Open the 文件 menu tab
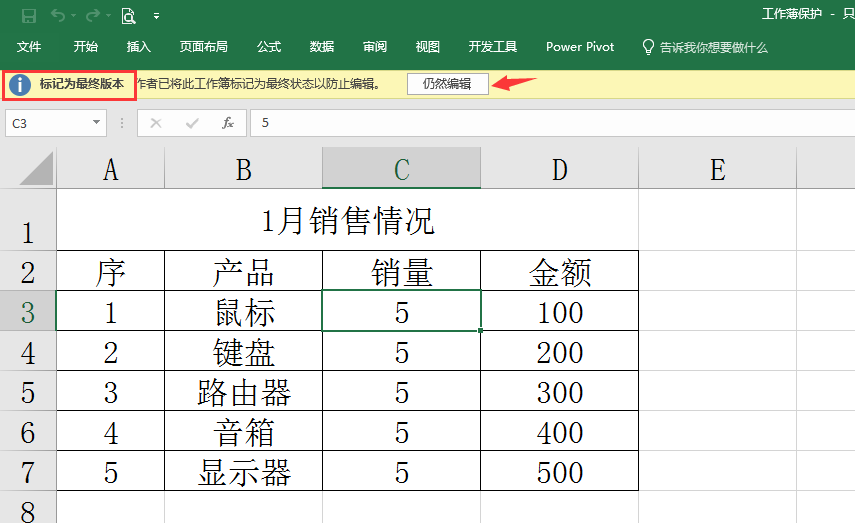This screenshot has width=855, height=523. point(29,47)
